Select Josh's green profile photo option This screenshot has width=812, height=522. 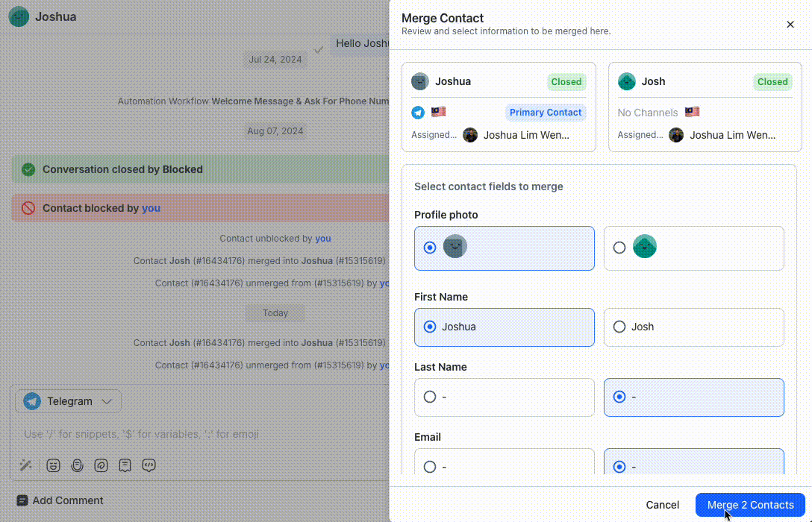pyautogui.click(x=619, y=248)
